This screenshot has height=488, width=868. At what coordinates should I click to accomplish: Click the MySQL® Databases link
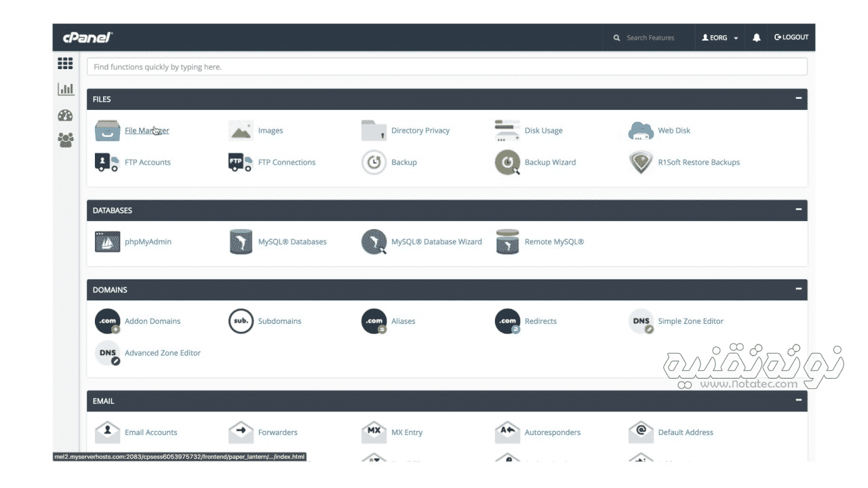[292, 242]
